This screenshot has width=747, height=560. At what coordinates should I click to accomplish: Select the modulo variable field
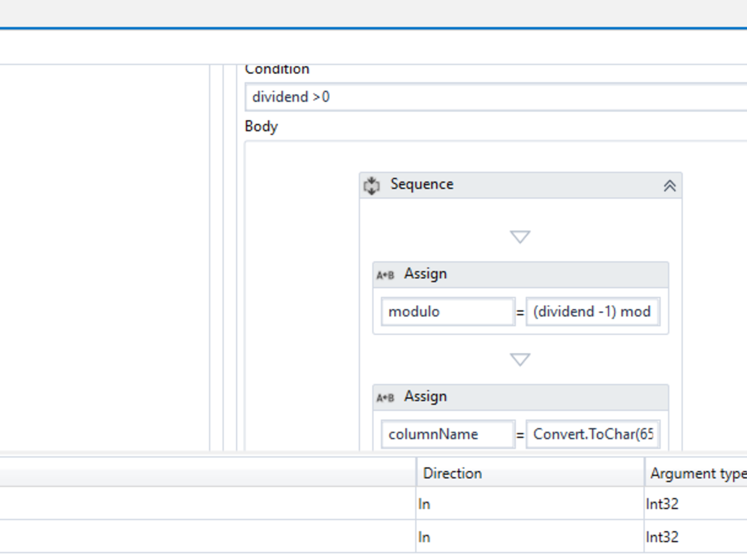[x=448, y=311]
